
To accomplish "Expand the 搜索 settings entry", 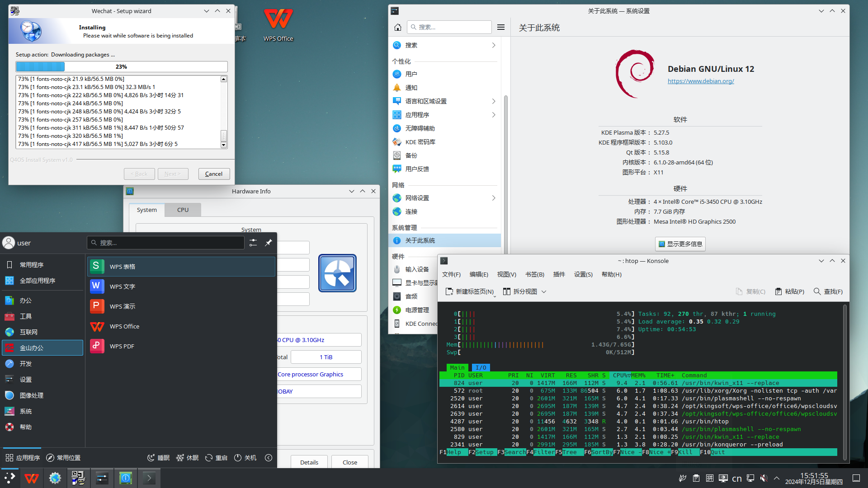I will 494,45.
